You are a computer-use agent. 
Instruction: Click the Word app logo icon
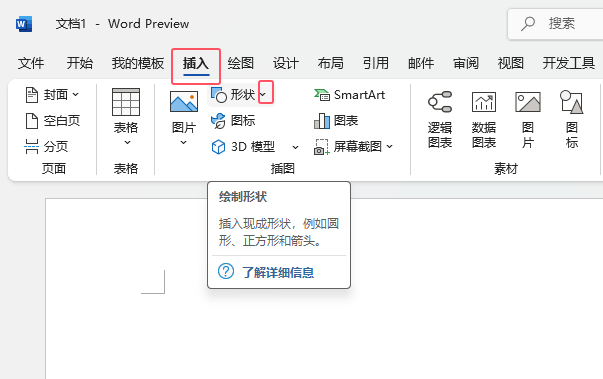(24, 24)
